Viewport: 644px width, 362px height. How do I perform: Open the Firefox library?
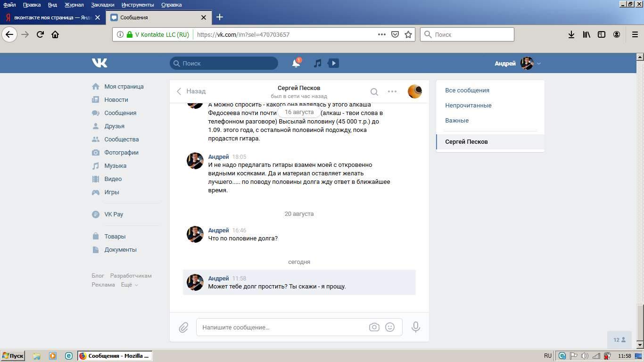click(x=586, y=34)
